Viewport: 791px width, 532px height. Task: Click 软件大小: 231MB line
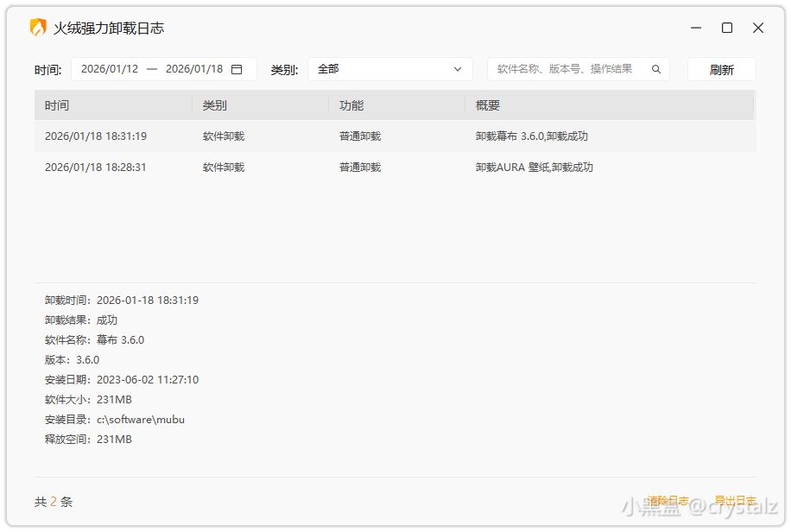[x=88, y=400]
